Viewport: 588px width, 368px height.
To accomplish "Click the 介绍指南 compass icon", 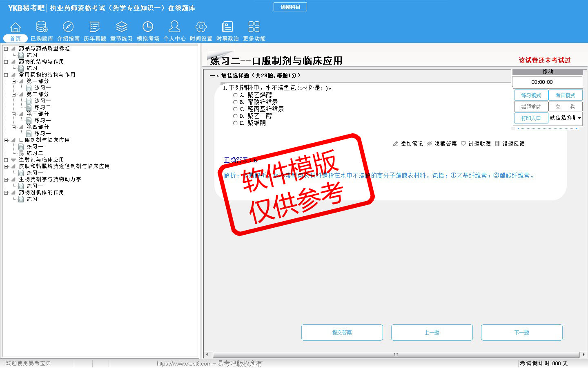I will coord(68,27).
